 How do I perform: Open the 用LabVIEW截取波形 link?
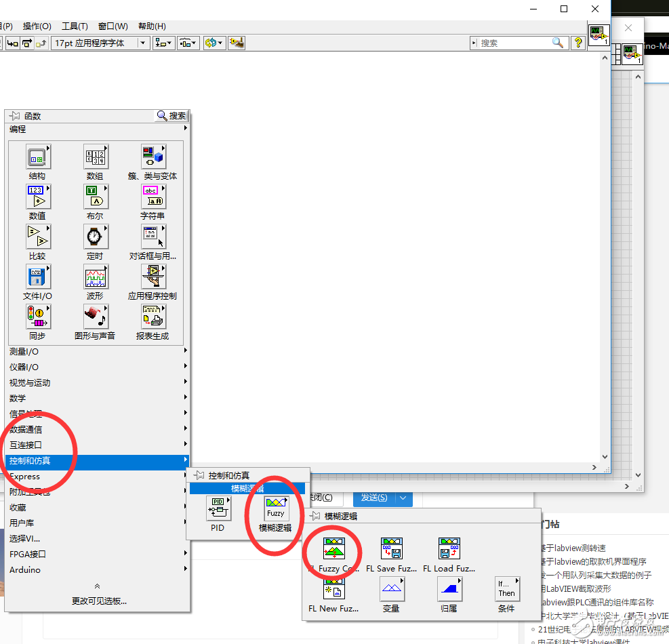point(576,588)
